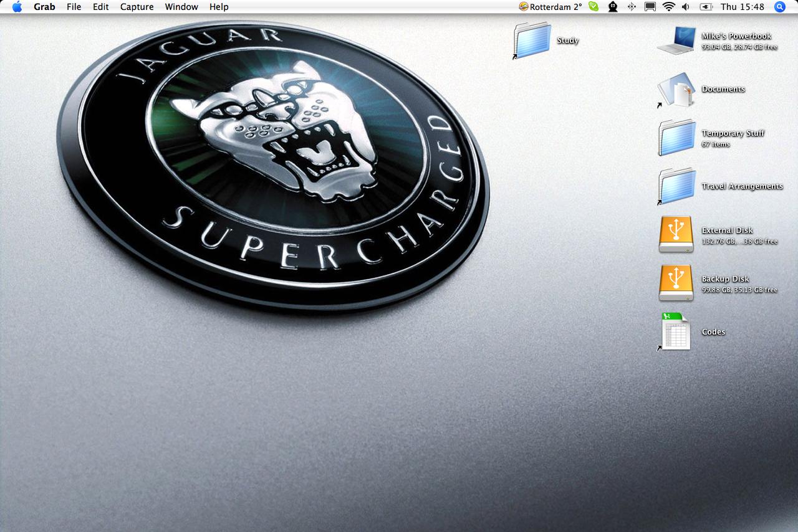Select the External Disk USB drive icon
Viewport: 798px width, 532px height.
[676, 234]
